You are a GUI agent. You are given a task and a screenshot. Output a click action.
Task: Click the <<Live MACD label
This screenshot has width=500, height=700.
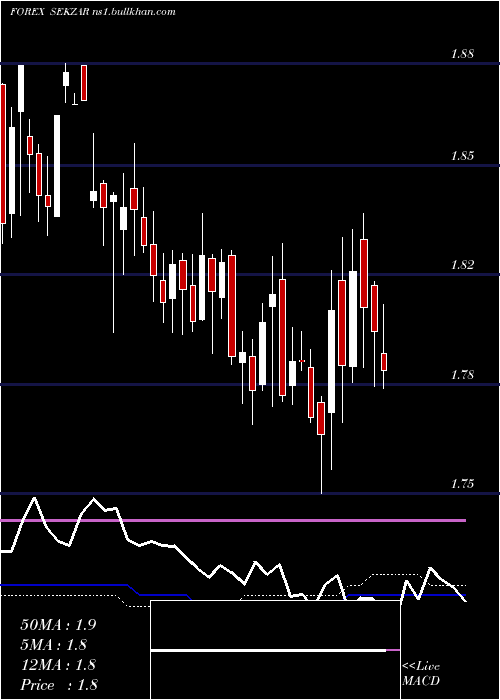point(421,674)
